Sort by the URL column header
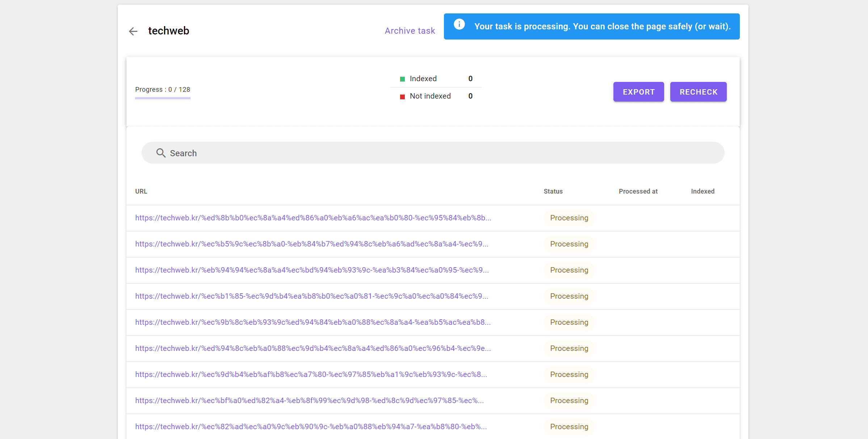This screenshot has height=439, width=868. (x=141, y=191)
